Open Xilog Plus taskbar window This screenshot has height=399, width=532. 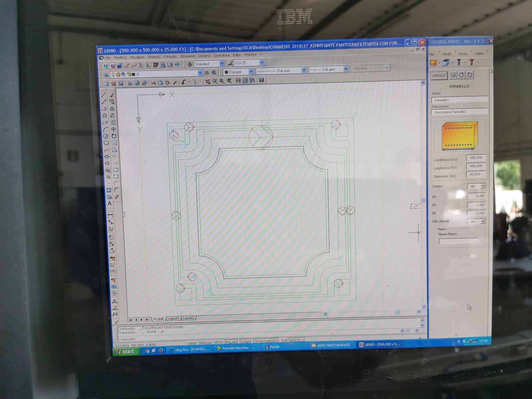[x=189, y=349]
